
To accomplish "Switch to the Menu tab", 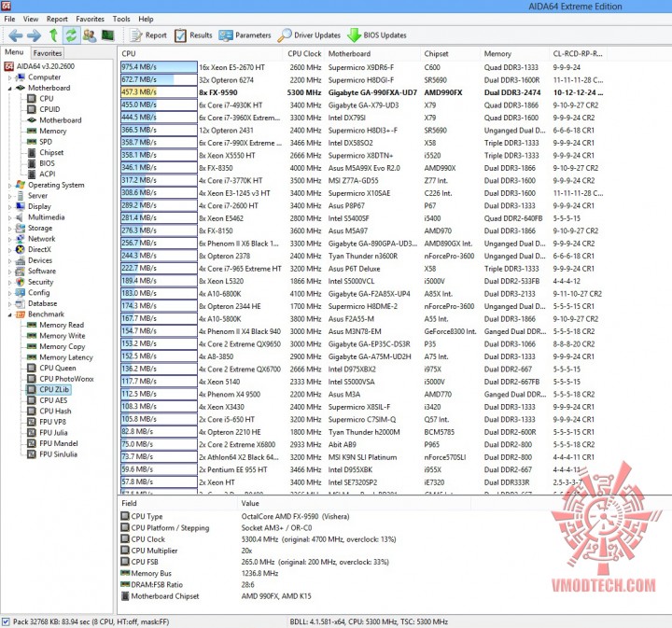I will (x=14, y=52).
